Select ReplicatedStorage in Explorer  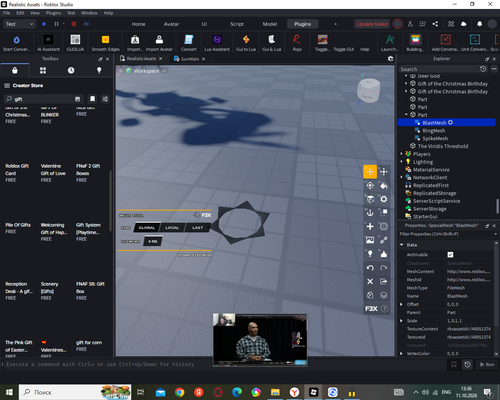tap(434, 193)
